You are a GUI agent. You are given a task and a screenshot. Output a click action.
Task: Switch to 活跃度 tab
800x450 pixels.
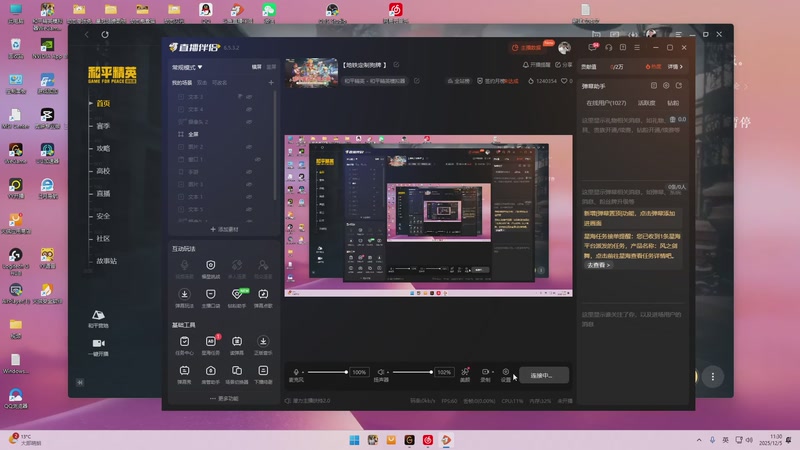click(646, 103)
